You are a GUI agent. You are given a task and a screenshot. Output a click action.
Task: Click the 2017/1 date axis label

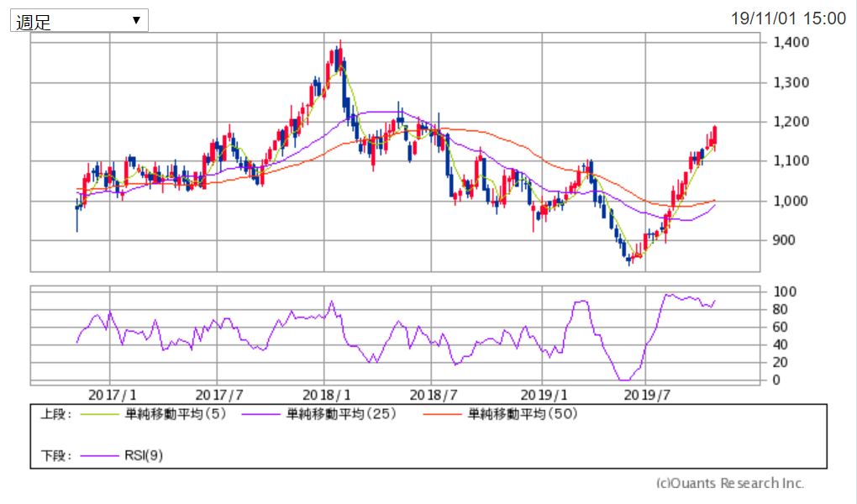112,395
